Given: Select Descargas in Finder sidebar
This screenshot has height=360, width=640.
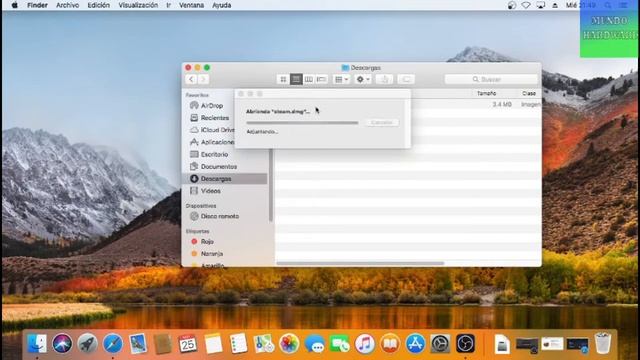Looking at the screenshot, I should 225,179.
